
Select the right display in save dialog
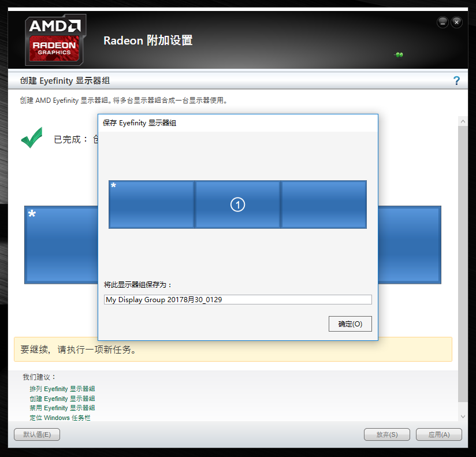click(323, 205)
